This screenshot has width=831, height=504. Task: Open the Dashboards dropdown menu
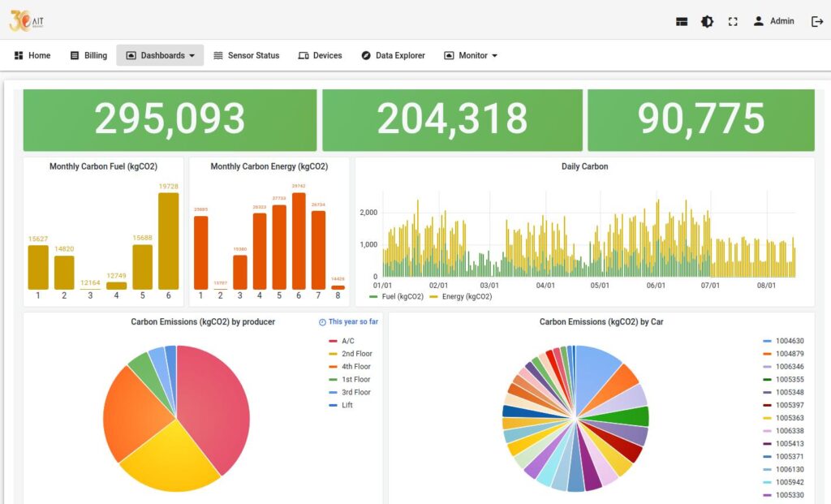tap(160, 55)
